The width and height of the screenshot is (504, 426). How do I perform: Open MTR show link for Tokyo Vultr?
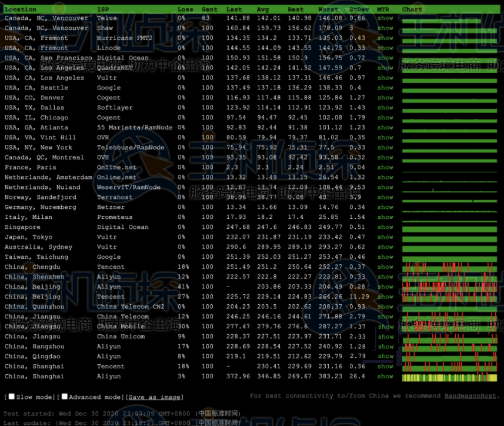point(385,237)
